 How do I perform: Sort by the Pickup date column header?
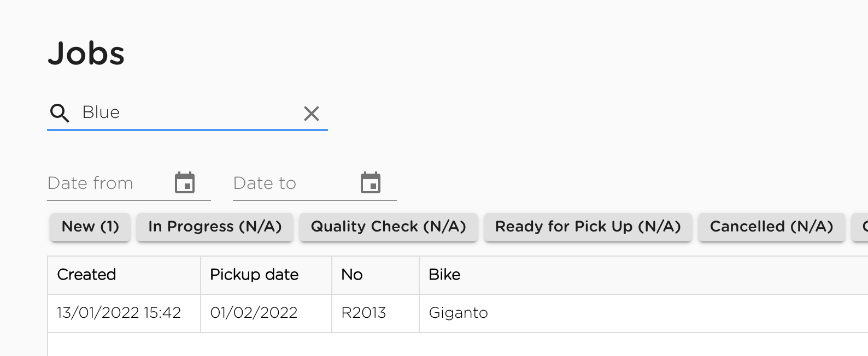click(x=254, y=275)
